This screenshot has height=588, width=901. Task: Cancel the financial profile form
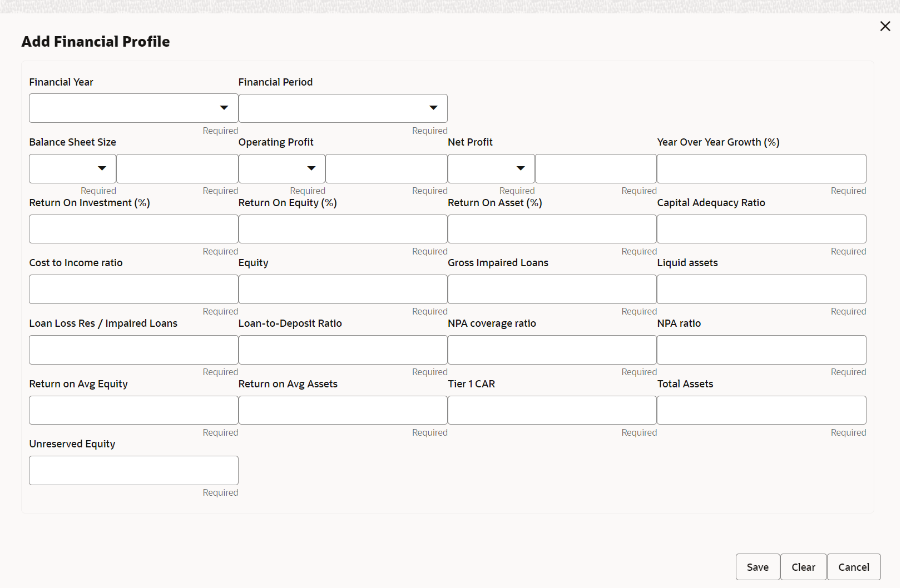(854, 567)
